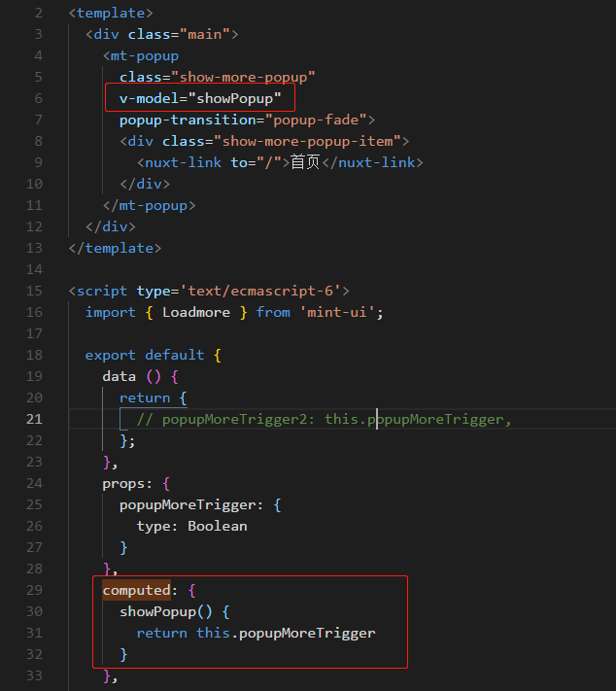Click the <mt-popup opening tag
Screen dimensions: 616x691
[x=141, y=56]
